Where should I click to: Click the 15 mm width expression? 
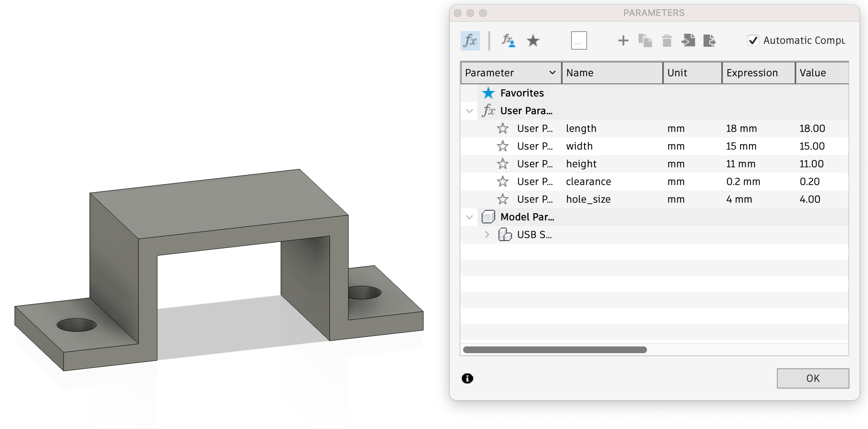(x=741, y=146)
